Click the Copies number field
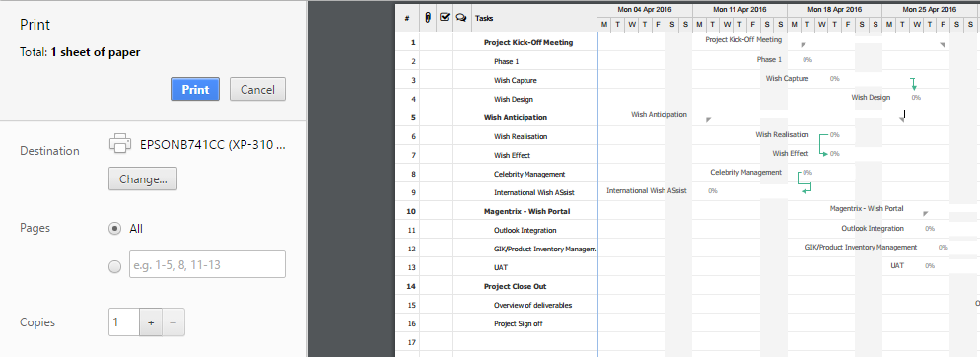This screenshot has height=357, width=980. 124,322
